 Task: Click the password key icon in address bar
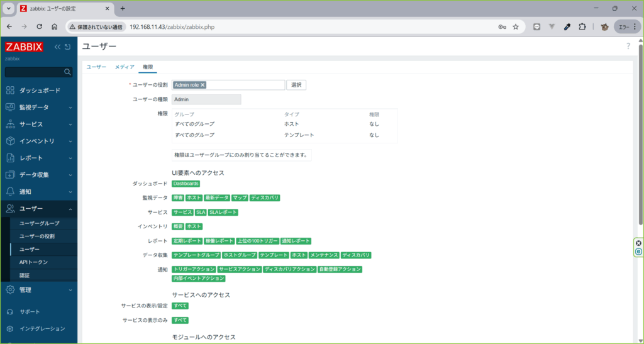(502, 27)
